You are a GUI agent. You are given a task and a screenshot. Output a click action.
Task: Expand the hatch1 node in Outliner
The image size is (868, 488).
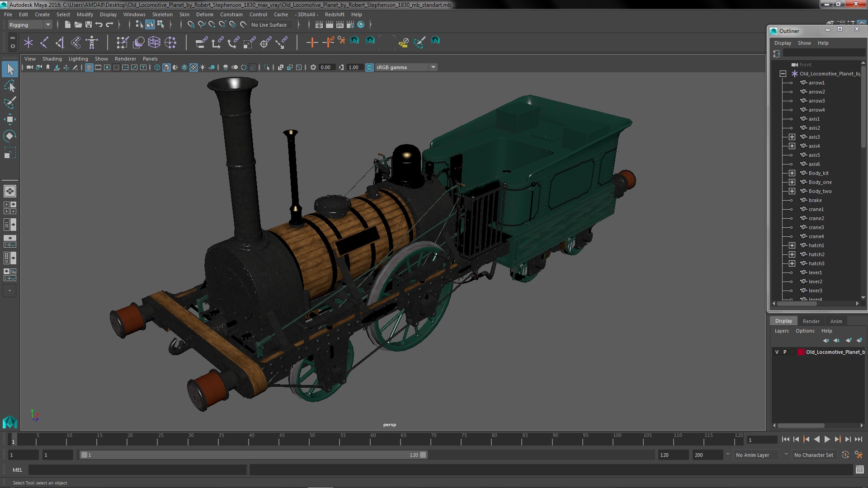tap(792, 245)
